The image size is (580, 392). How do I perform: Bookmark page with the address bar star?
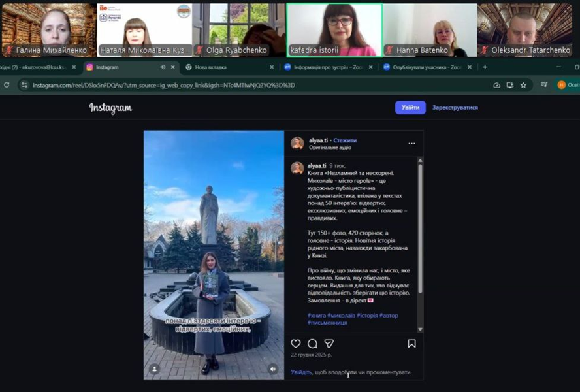coord(523,85)
